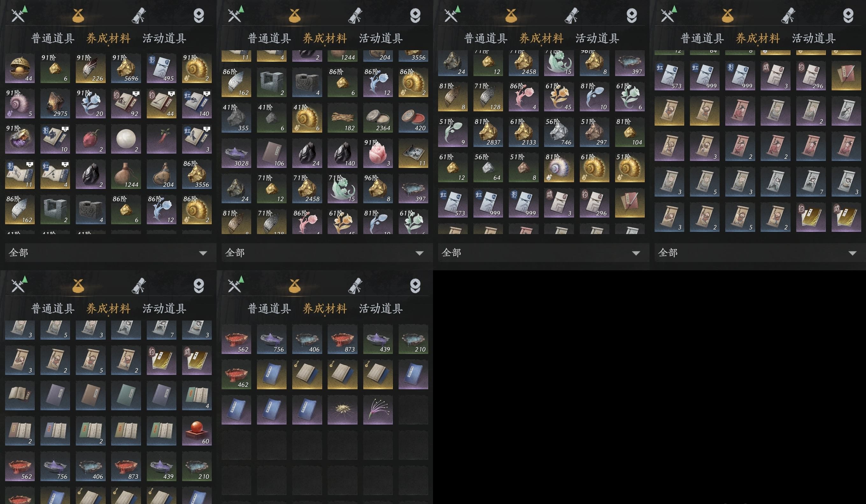Image resolution: width=866 pixels, height=504 pixels.
Task: Select the silver ore stack of 746
Action: pyautogui.click(x=559, y=132)
